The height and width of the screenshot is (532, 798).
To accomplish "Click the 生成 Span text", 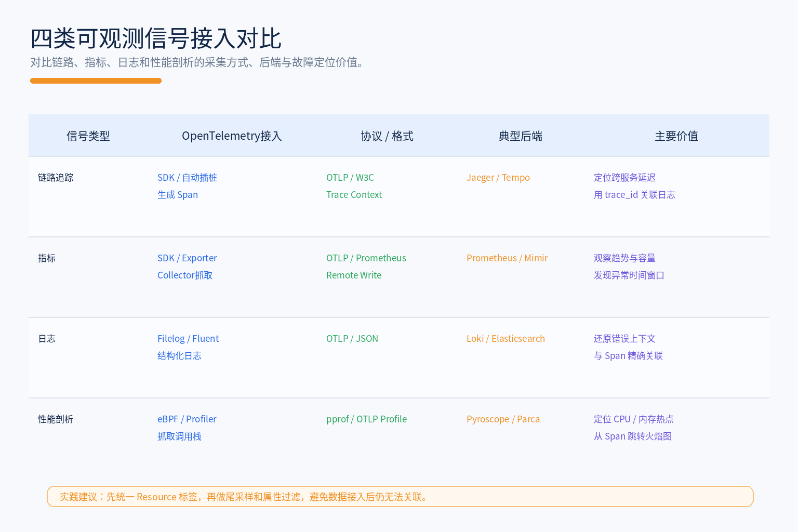I will [178, 195].
